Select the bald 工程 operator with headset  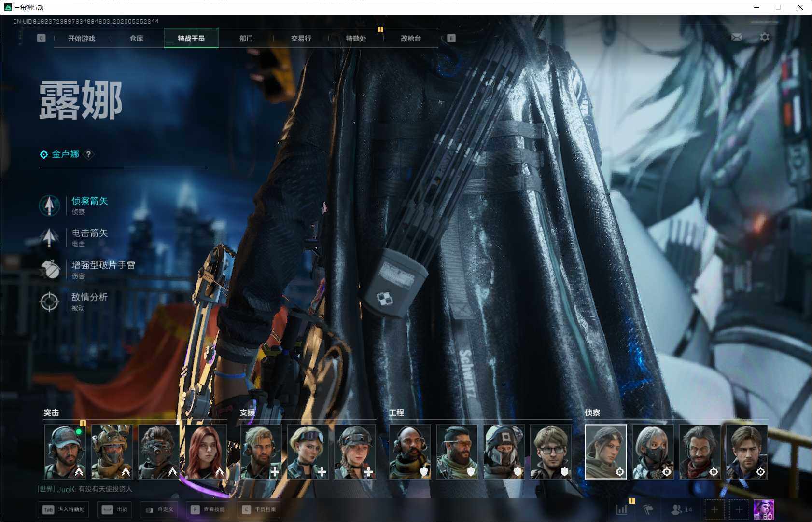click(x=410, y=452)
